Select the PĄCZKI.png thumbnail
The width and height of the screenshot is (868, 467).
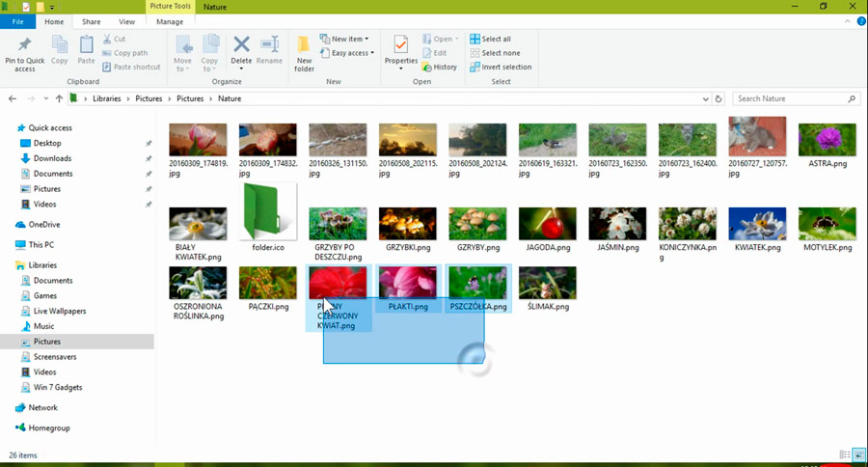pos(268,283)
